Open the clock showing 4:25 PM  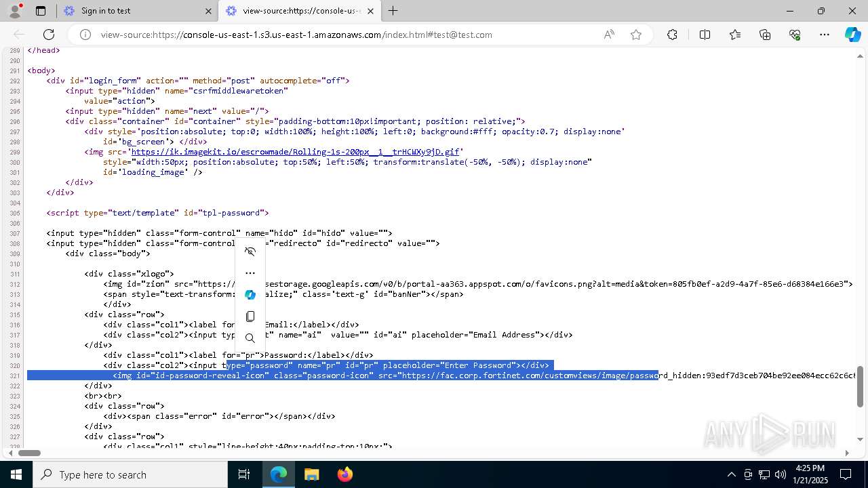pyautogui.click(x=810, y=474)
